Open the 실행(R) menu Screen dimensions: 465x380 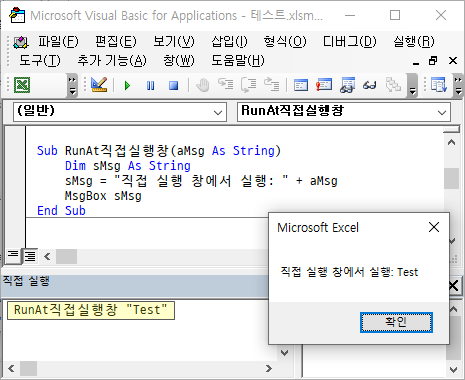coord(414,42)
